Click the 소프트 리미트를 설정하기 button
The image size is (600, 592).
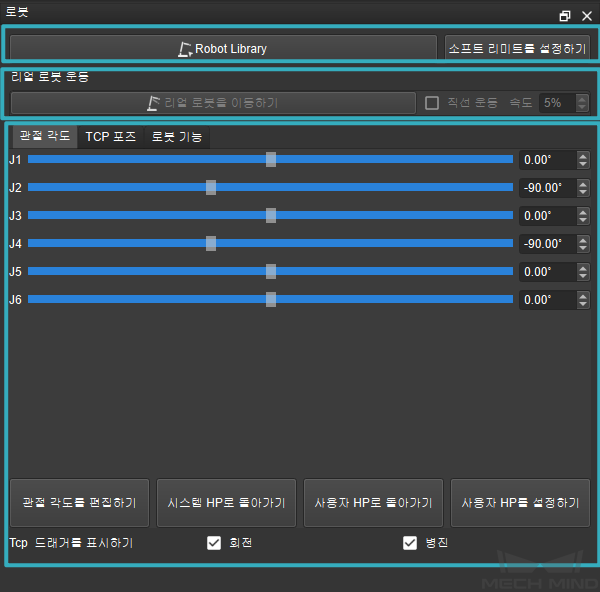click(517, 48)
